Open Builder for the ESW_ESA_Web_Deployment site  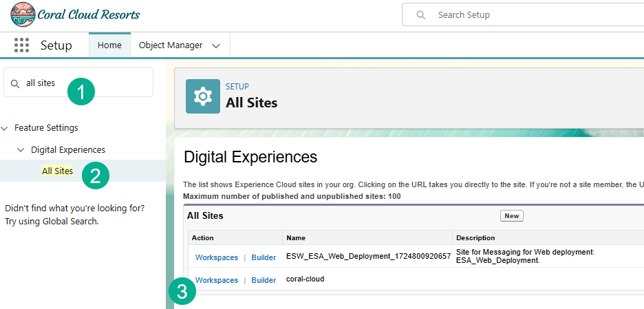click(264, 258)
